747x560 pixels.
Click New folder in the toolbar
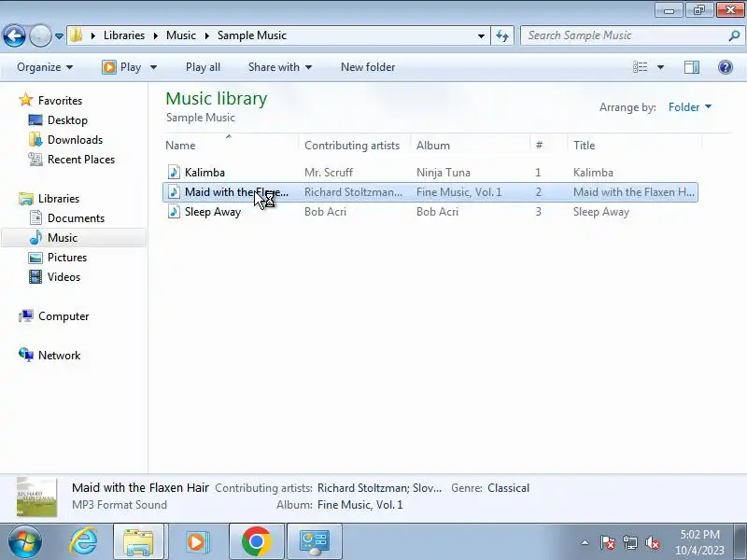(368, 67)
